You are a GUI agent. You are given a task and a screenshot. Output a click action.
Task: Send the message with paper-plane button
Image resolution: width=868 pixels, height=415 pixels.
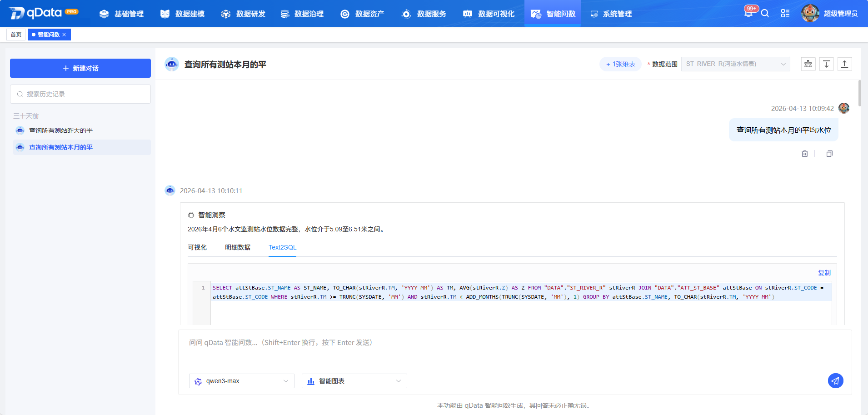(835, 381)
